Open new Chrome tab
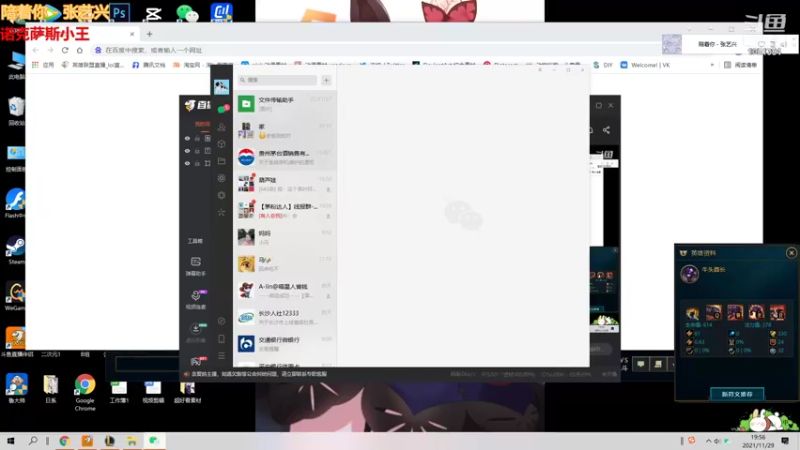 tap(149, 34)
